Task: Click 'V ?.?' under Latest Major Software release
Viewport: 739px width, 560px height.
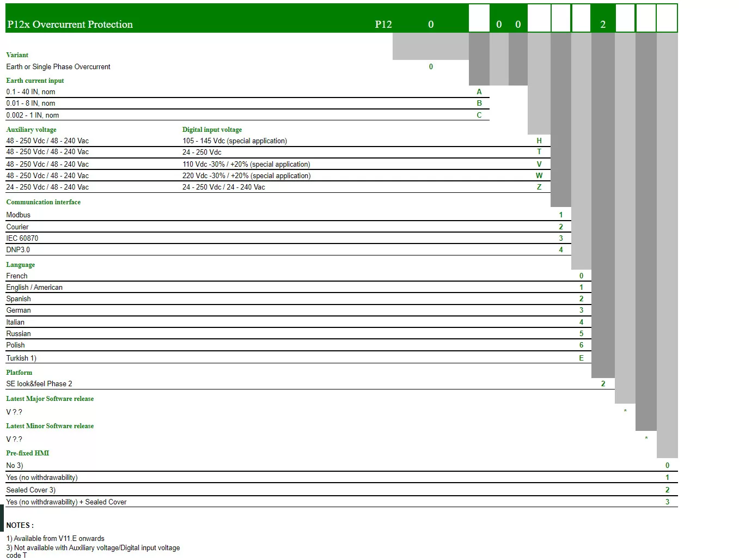Action: pyautogui.click(x=14, y=412)
